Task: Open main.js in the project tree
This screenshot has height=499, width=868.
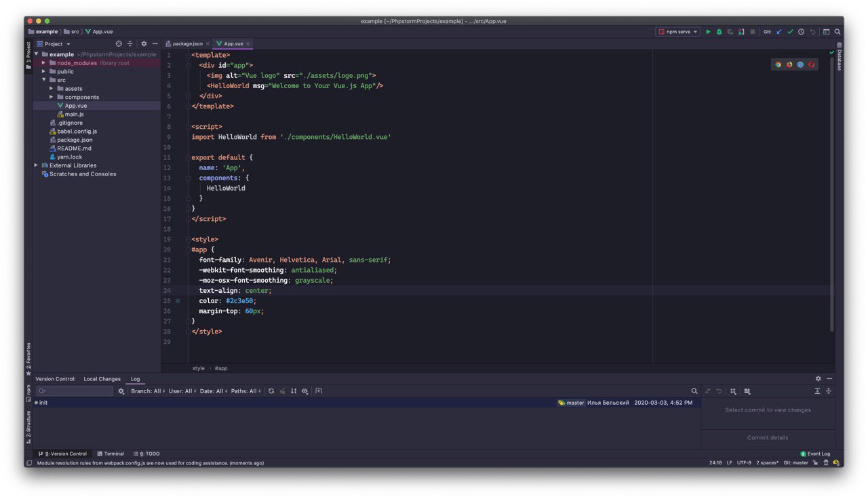Action: [x=70, y=114]
